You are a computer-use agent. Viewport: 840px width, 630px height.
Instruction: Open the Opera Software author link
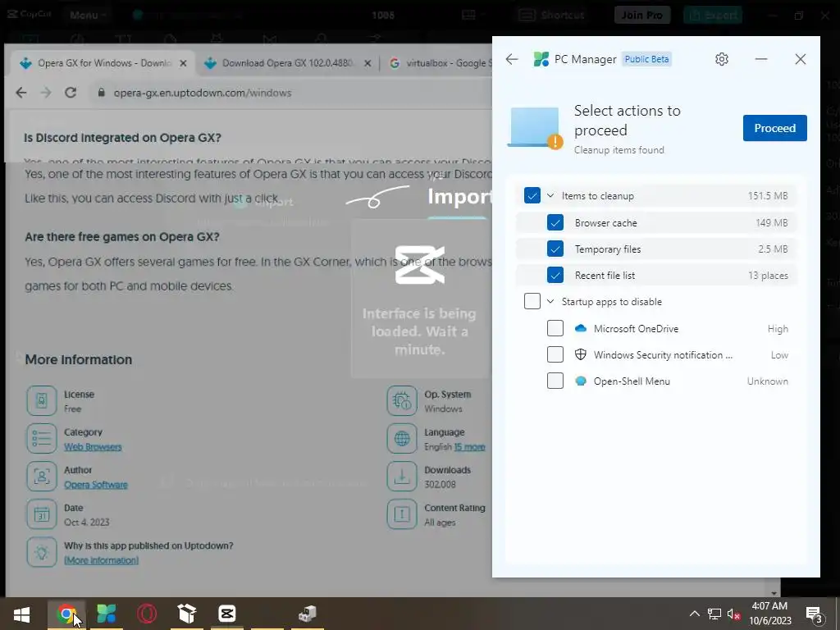(x=96, y=485)
